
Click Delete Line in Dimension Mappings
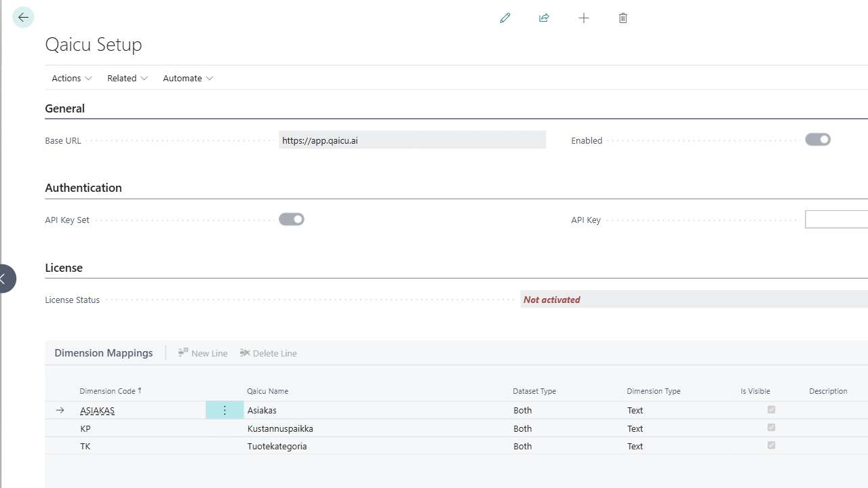pos(269,353)
